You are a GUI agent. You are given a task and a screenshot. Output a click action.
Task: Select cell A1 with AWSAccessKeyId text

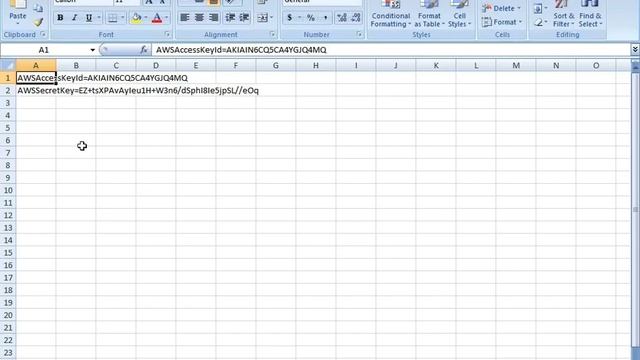(x=36, y=78)
